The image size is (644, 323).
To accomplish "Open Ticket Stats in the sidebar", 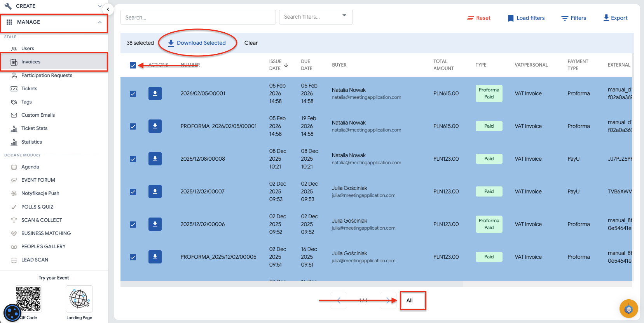I will coord(34,128).
